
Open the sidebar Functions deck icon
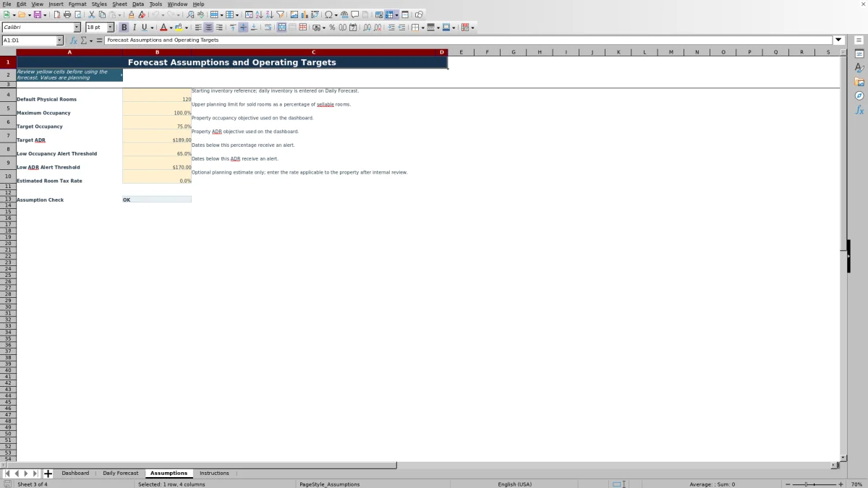[859, 110]
